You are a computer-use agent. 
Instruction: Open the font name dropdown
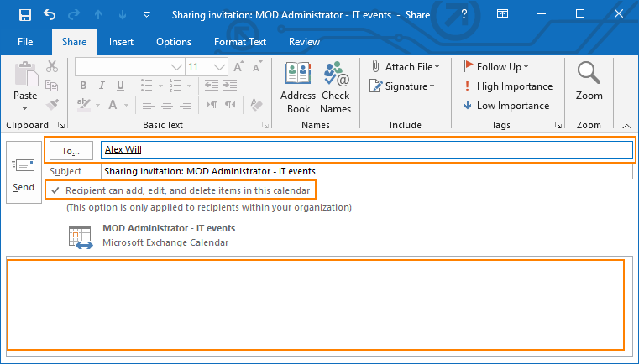[177, 67]
